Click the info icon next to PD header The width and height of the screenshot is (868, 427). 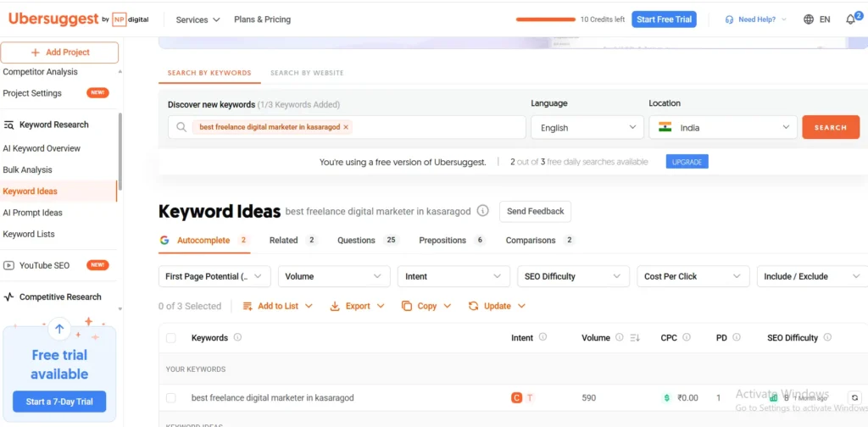coord(737,337)
